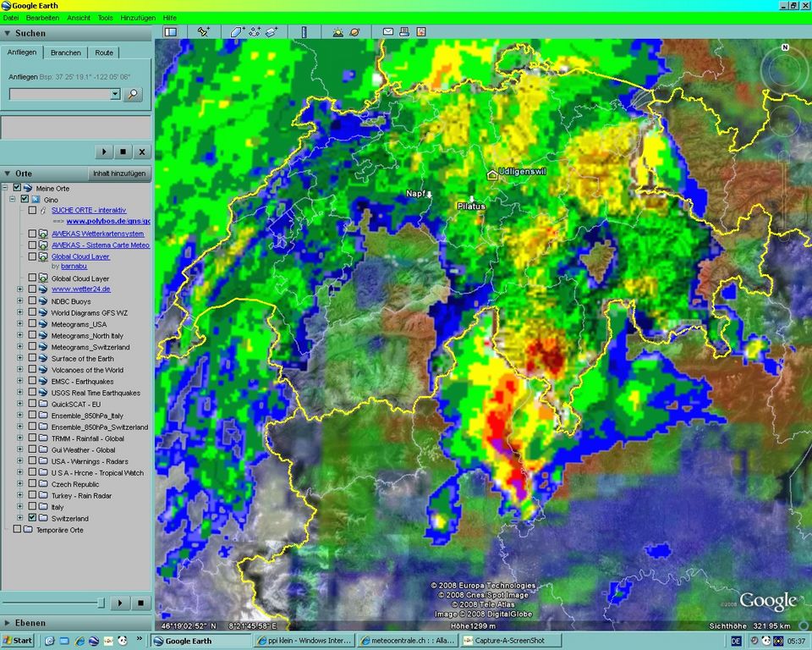
Task: Show sunlight across the landscape icon
Action: (338, 32)
